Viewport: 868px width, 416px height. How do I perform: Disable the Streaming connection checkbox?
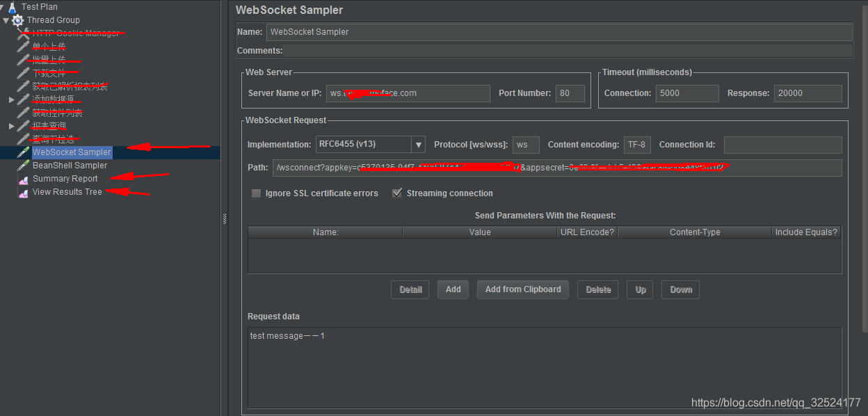(x=396, y=193)
